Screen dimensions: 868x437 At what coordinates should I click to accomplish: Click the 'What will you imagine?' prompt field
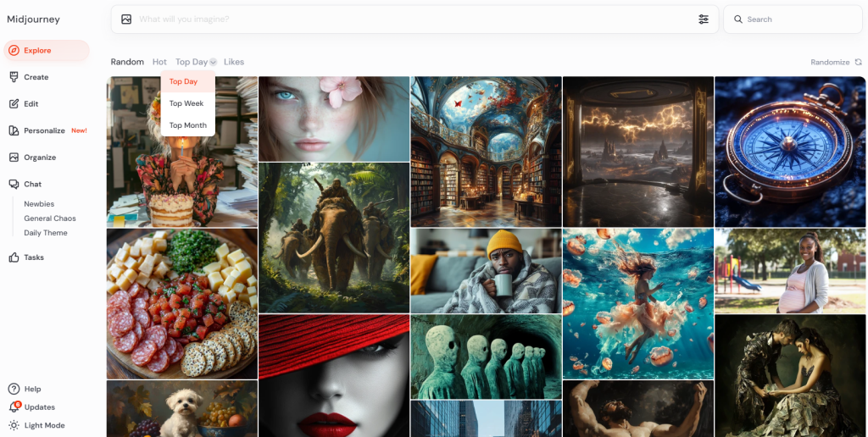(x=415, y=19)
